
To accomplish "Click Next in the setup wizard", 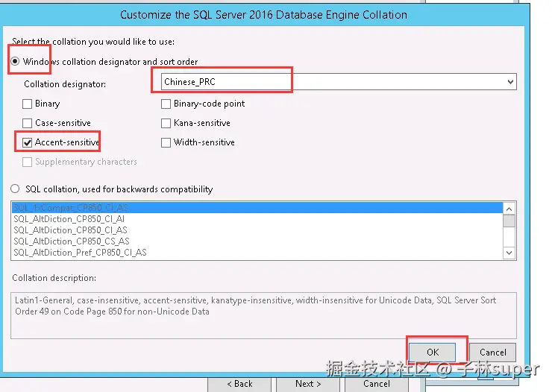I will 308,384.
